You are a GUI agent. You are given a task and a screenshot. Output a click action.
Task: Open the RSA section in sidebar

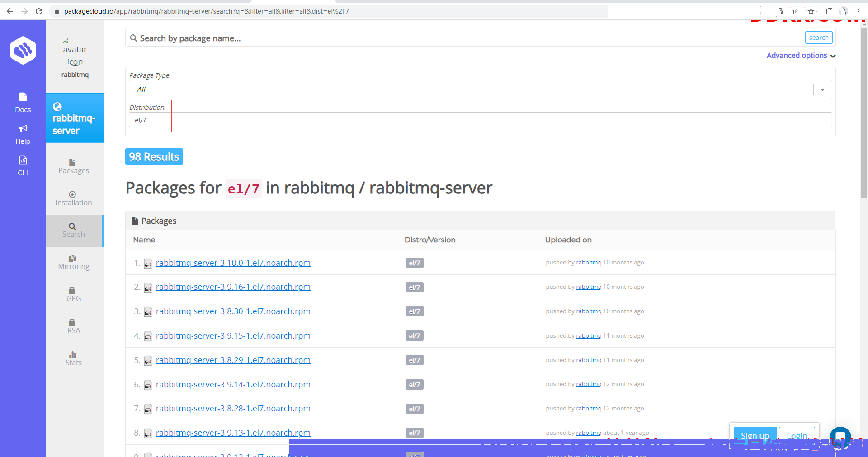(74, 327)
